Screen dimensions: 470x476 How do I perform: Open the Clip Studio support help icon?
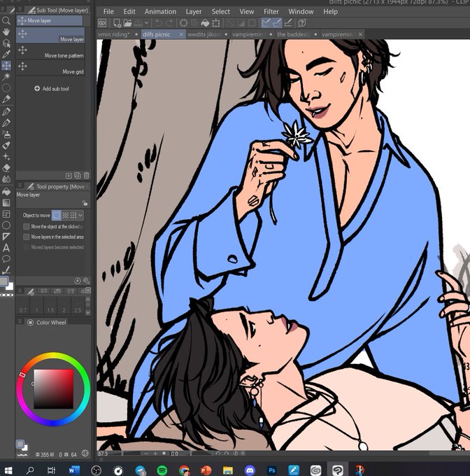pos(301,23)
